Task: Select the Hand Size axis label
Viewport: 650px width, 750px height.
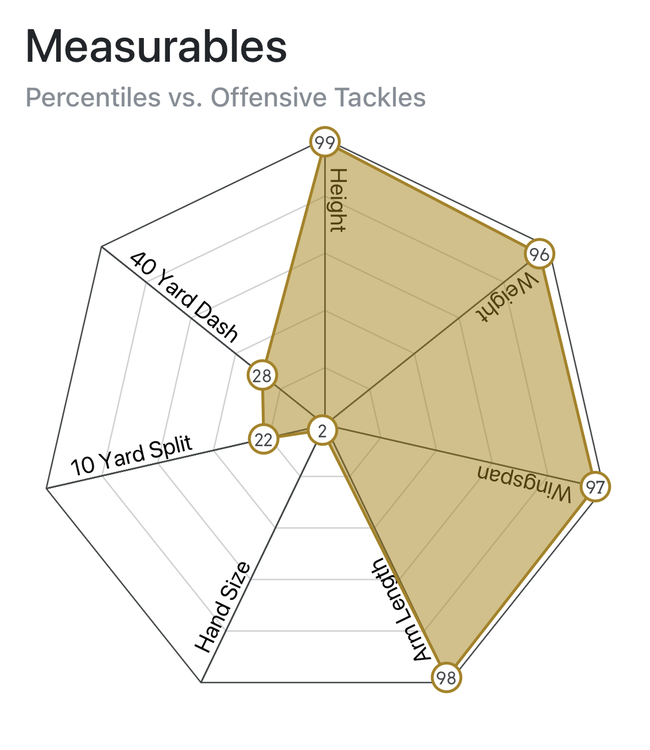Action: (222, 607)
